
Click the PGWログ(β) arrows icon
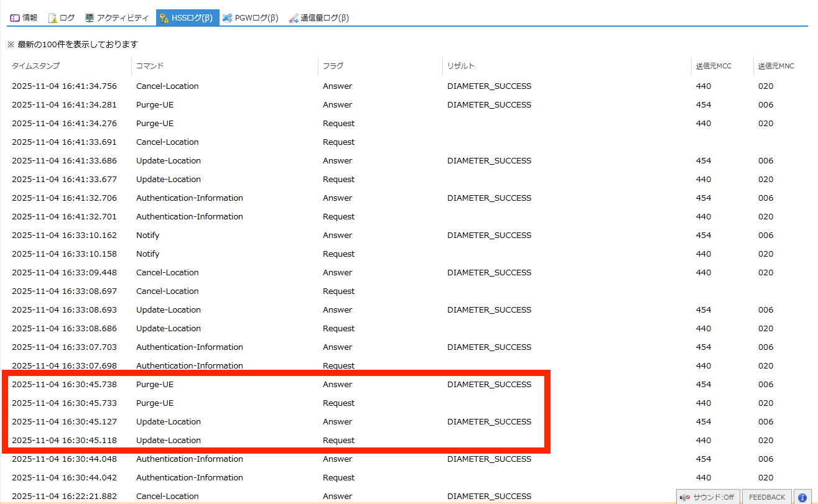(228, 18)
